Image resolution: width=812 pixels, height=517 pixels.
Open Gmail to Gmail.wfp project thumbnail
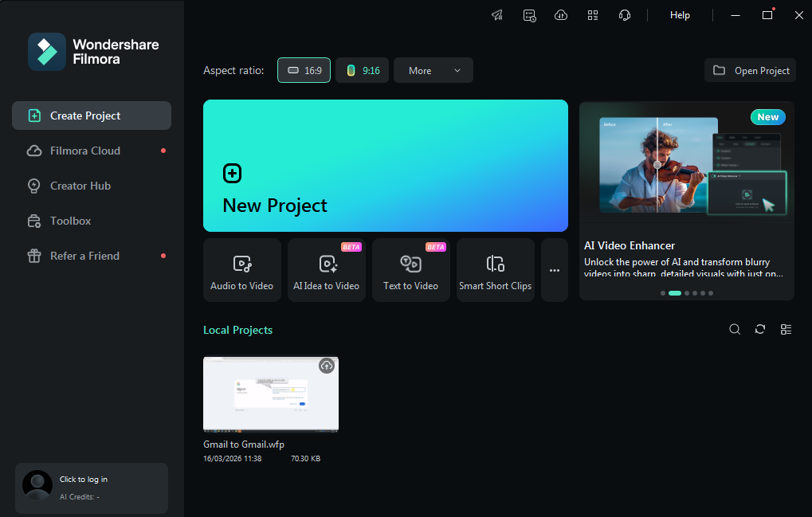[x=271, y=394]
